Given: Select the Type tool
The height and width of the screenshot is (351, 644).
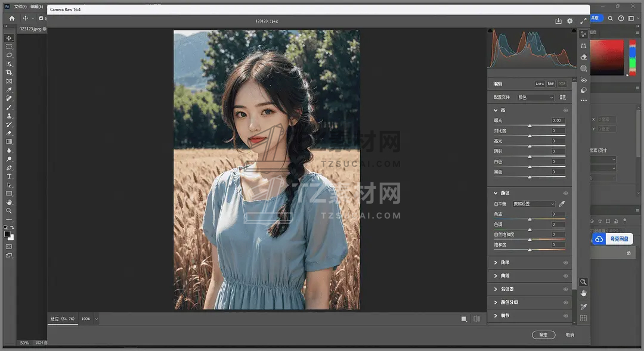Looking at the screenshot, I should coord(9,176).
